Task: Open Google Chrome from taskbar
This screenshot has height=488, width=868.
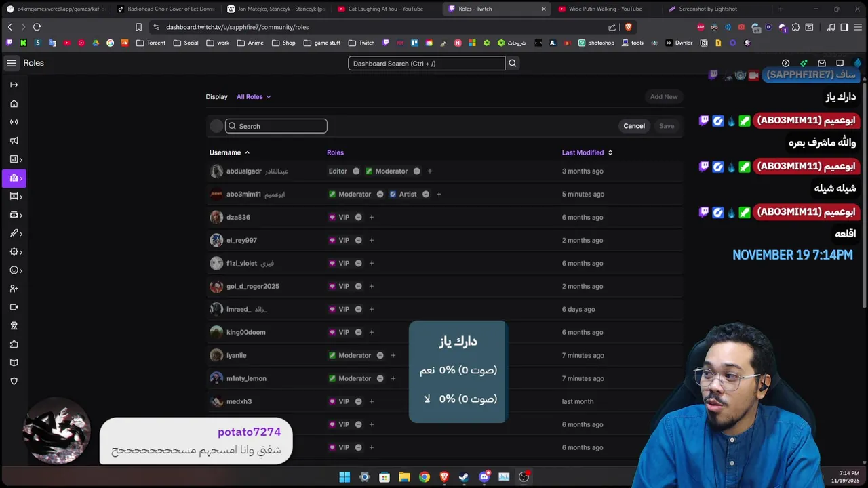Action: point(425,477)
